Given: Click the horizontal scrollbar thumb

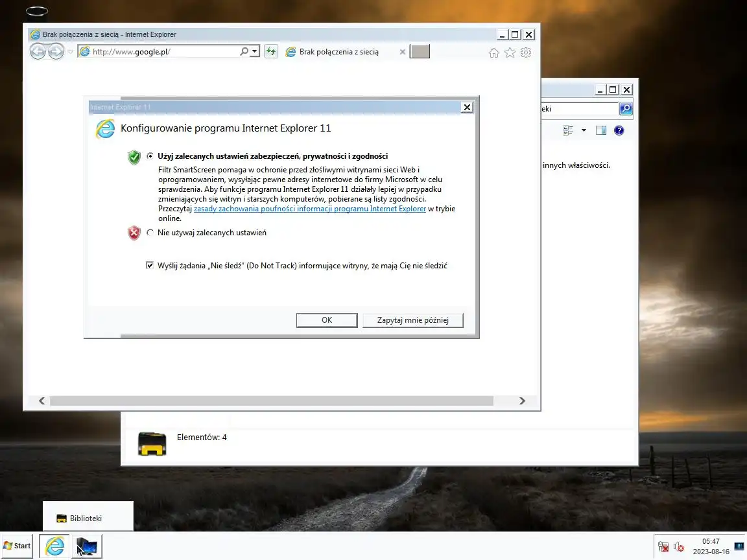Looking at the screenshot, I should click(272, 401).
